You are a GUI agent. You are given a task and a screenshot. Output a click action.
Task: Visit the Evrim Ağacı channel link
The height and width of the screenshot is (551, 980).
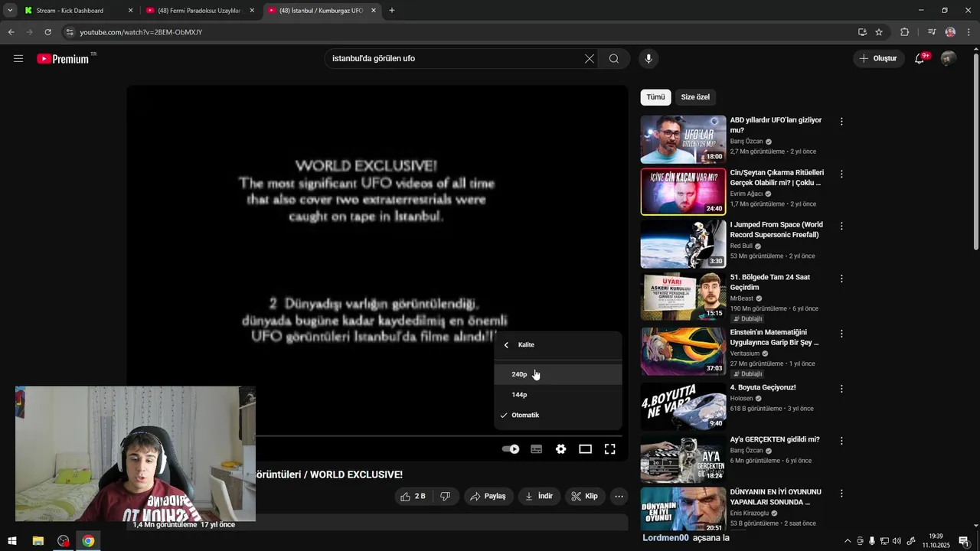coord(746,194)
